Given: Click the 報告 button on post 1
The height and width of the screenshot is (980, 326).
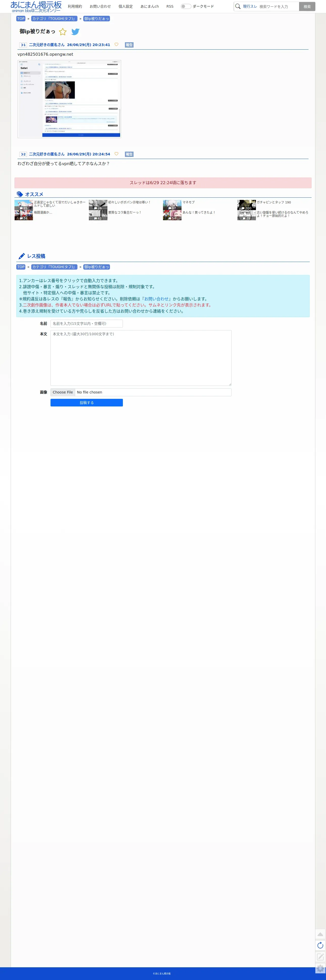Looking at the screenshot, I should tap(129, 45).
